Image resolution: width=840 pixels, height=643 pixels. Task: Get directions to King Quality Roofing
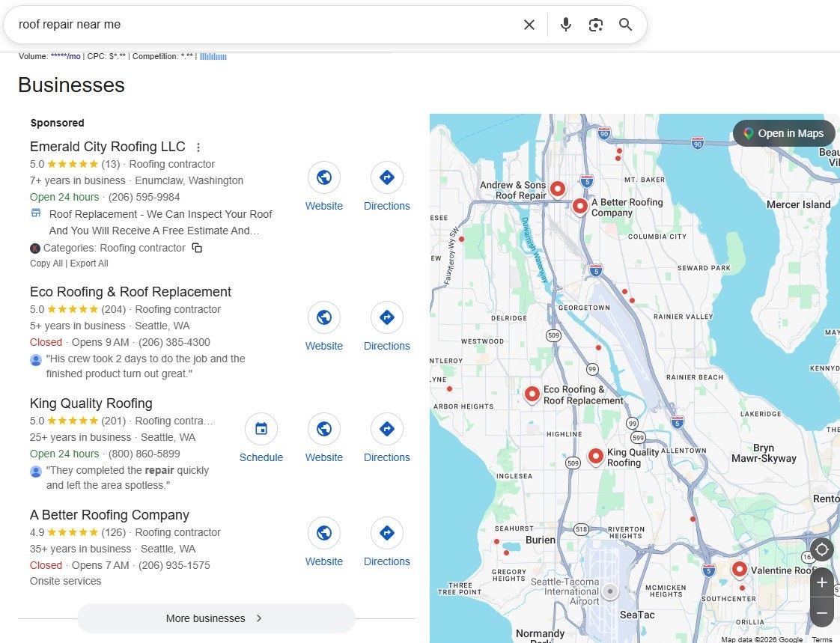coord(387,429)
